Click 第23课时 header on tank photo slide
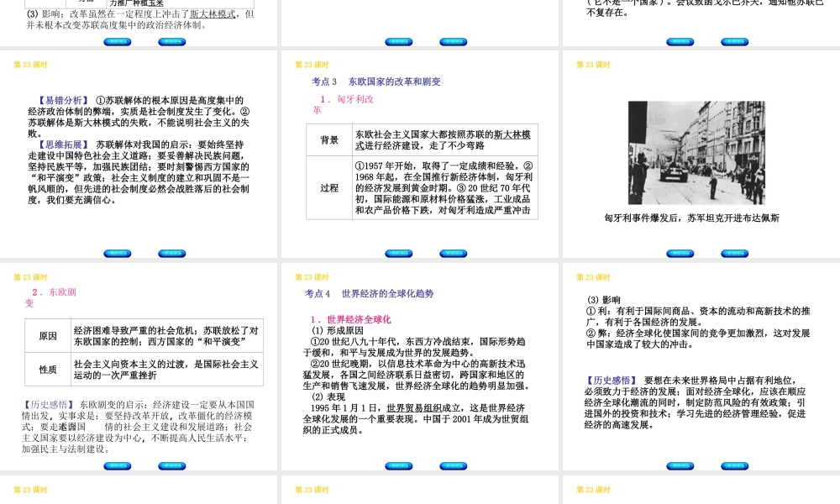Viewport: 840px width, 504px height. (x=593, y=65)
